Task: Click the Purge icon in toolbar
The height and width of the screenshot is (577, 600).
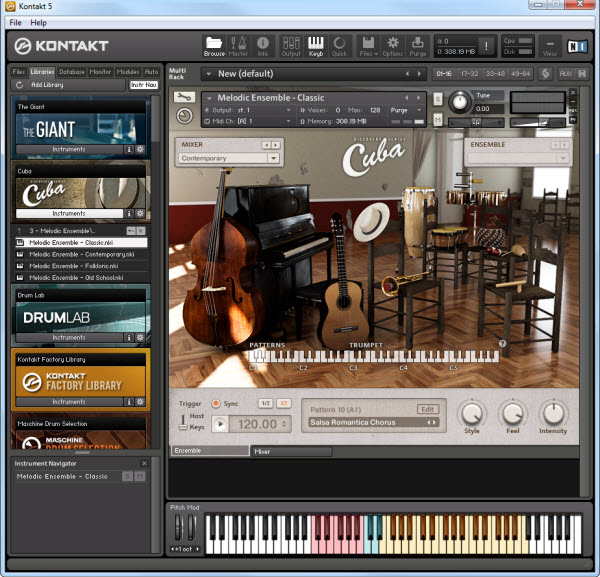Action: [x=417, y=46]
